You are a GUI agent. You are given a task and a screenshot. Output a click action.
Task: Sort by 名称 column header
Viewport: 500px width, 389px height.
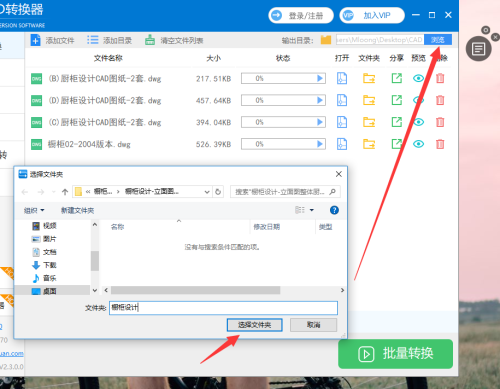pyautogui.click(x=117, y=227)
